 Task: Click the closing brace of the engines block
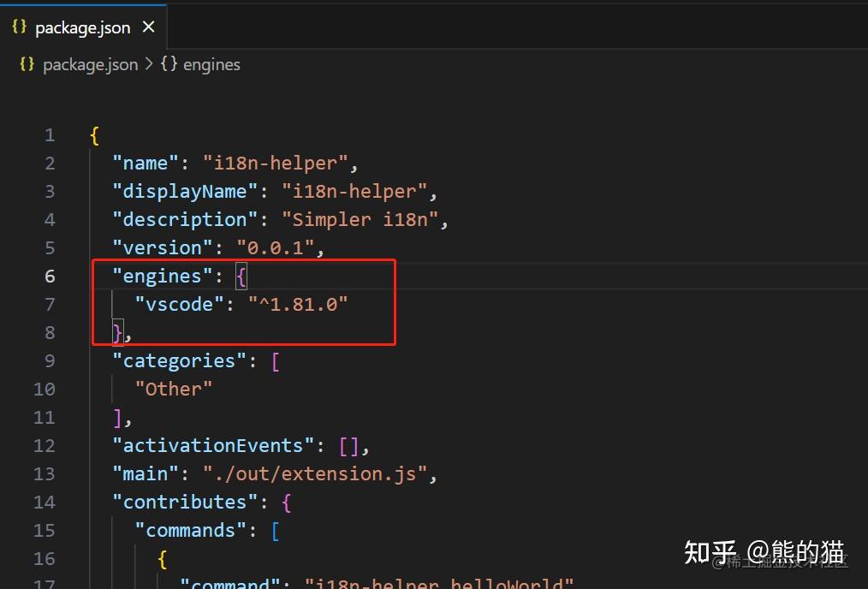(x=116, y=332)
